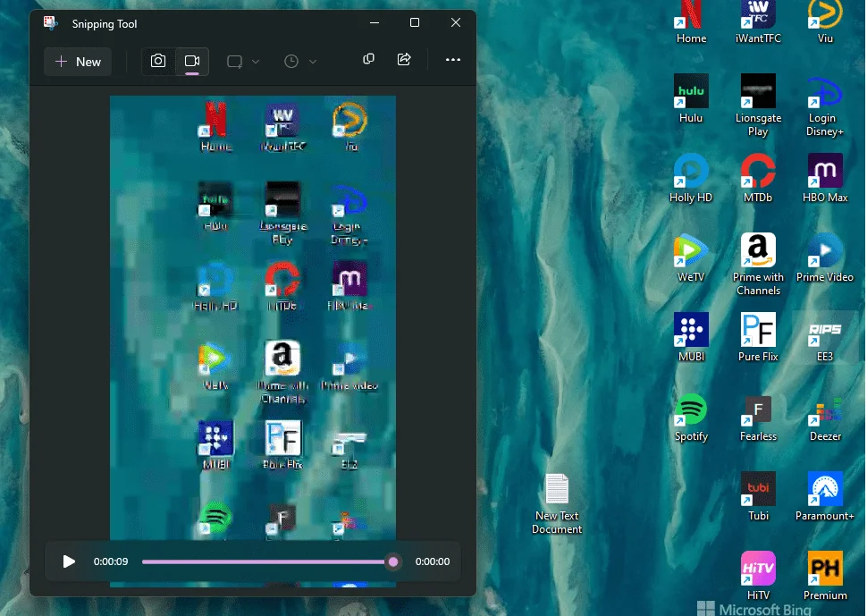The height and width of the screenshot is (616, 867).
Task: Share the recording
Action: pyautogui.click(x=404, y=59)
